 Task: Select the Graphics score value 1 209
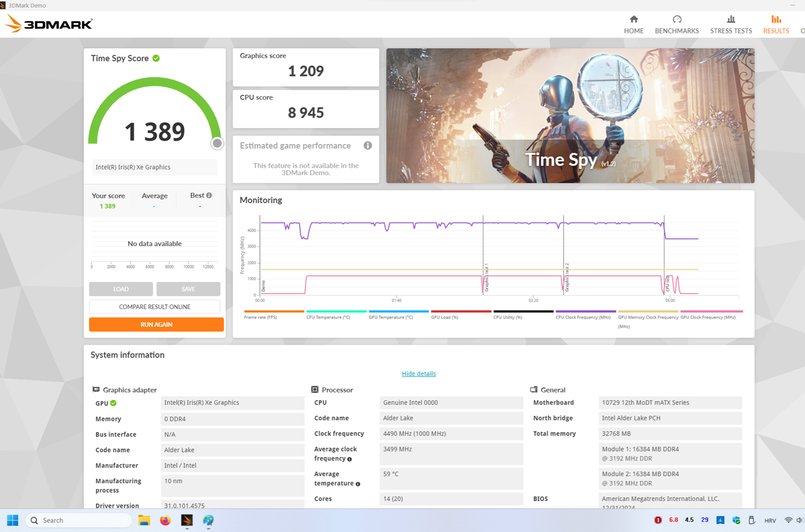coord(306,71)
